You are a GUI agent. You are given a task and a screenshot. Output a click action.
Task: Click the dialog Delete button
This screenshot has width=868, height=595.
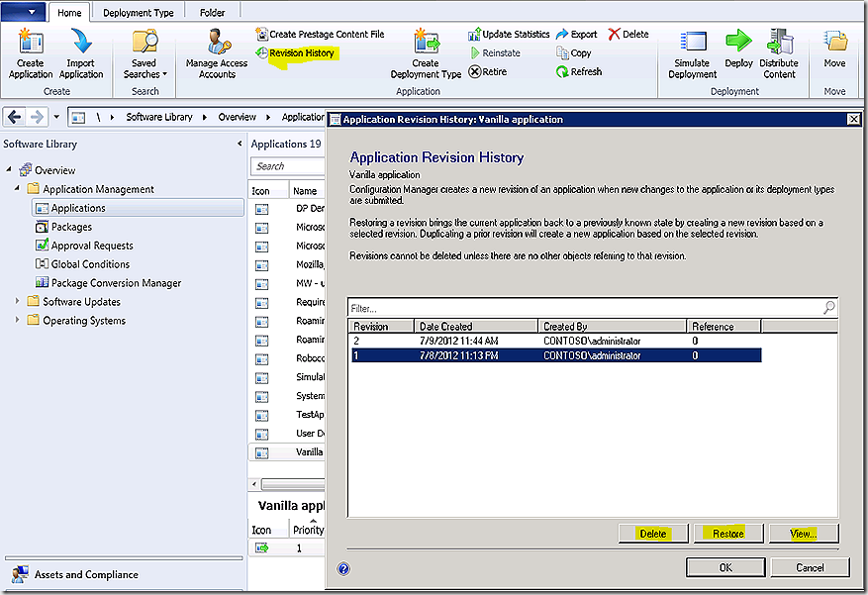click(653, 534)
